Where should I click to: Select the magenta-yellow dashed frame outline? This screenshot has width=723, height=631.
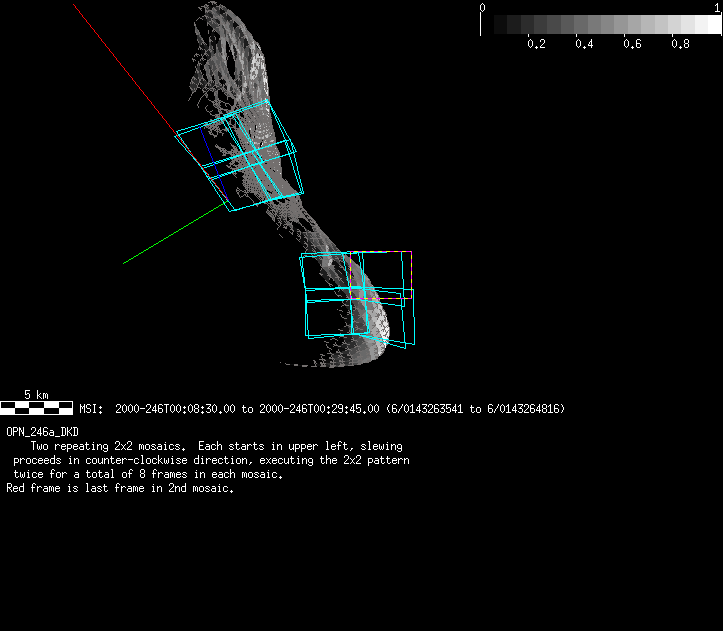coord(380,298)
